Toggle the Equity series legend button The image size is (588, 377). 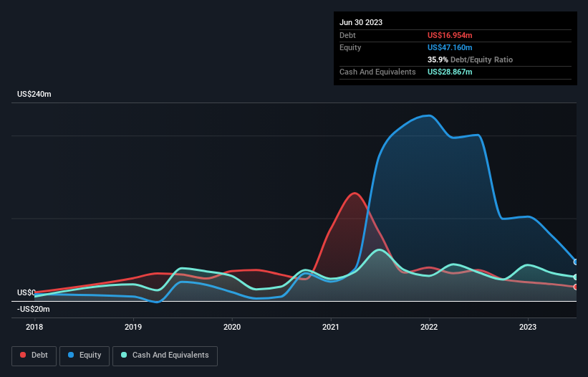click(x=85, y=355)
